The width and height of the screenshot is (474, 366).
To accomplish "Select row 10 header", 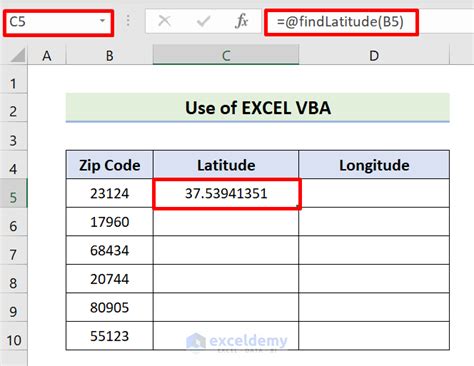I will tap(13, 340).
